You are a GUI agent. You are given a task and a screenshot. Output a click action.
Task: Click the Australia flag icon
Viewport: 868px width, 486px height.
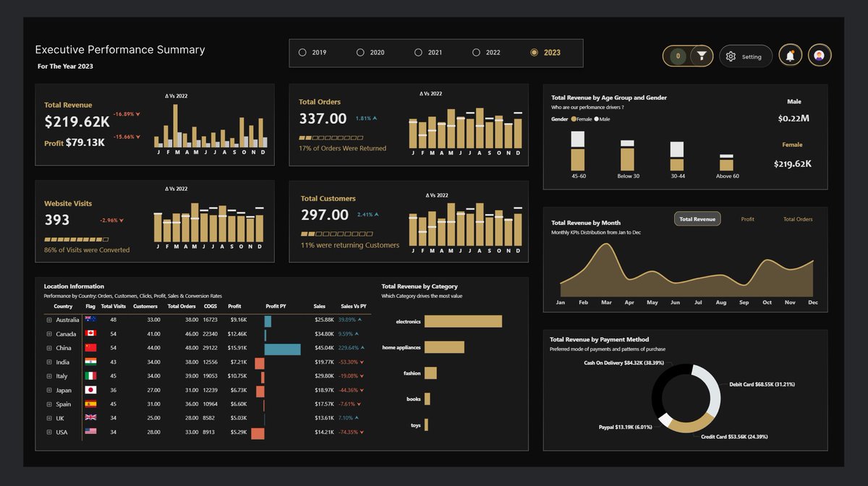[90, 319]
